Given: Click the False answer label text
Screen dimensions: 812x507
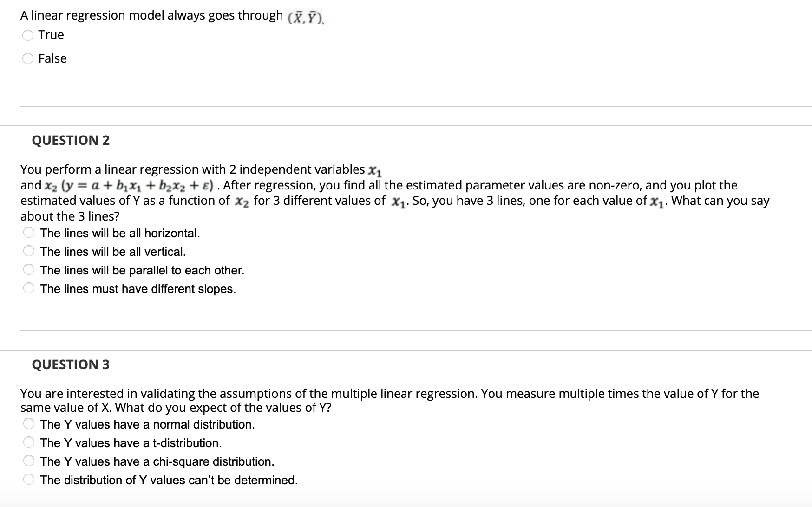Looking at the screenshot, I should [x=52, y=58].
